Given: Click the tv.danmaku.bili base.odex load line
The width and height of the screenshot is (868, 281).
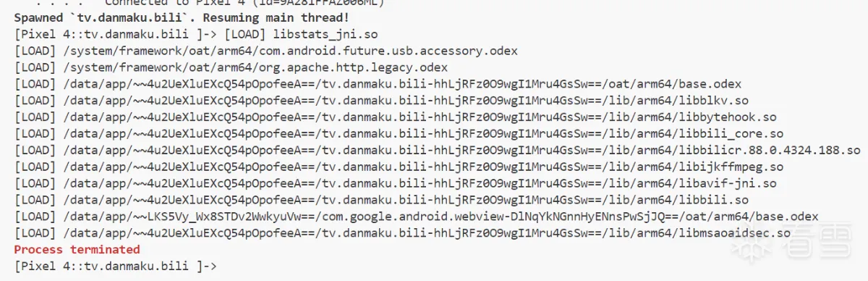Looking at the screenshot, I should (378, 84).
